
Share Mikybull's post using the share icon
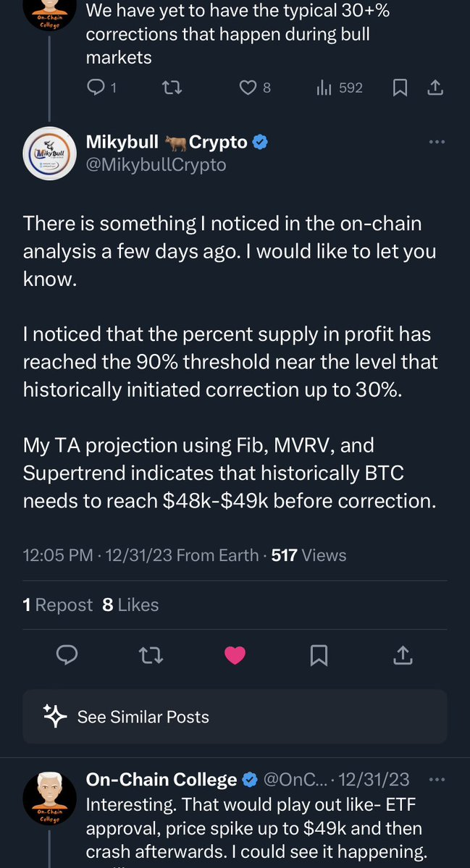point(403,656)
